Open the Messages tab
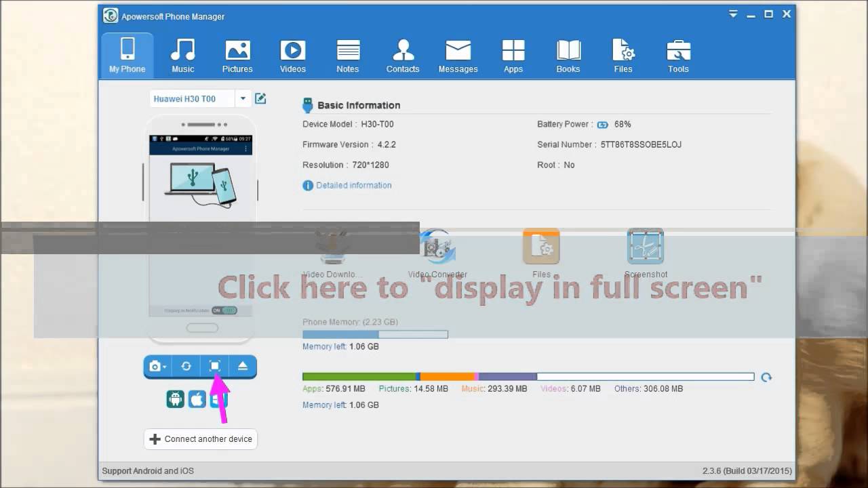 tap(458, 55)
